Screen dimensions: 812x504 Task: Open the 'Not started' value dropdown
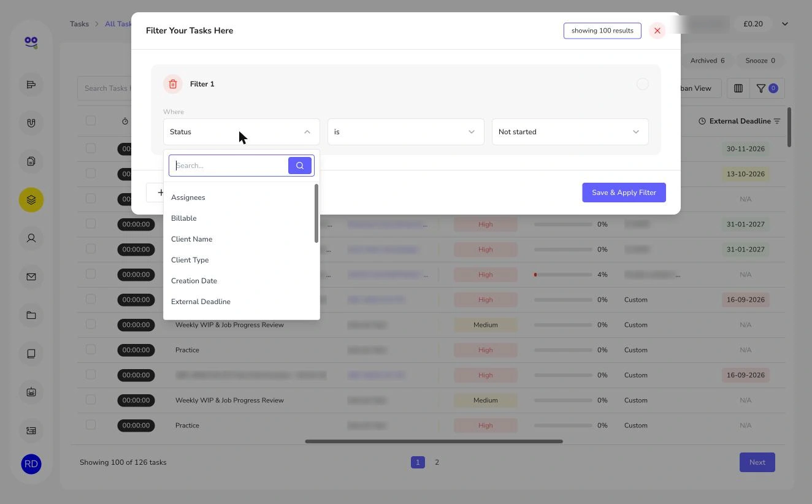click(570, 132)
